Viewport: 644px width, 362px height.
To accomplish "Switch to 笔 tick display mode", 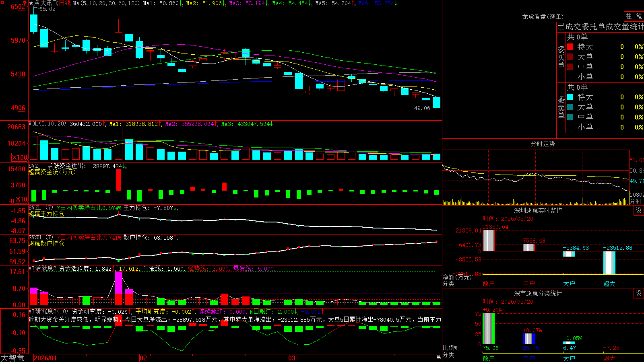I will pos(639,16).
